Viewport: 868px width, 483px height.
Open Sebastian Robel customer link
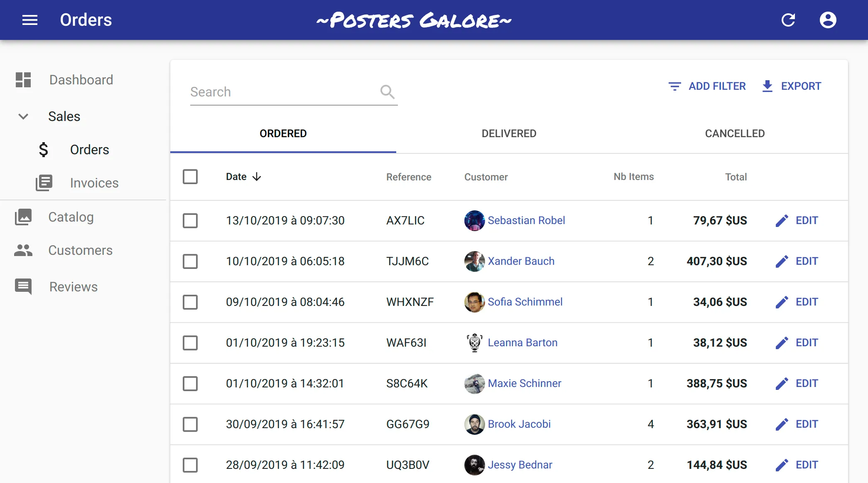pyautogui.click(x=526, y=220)
